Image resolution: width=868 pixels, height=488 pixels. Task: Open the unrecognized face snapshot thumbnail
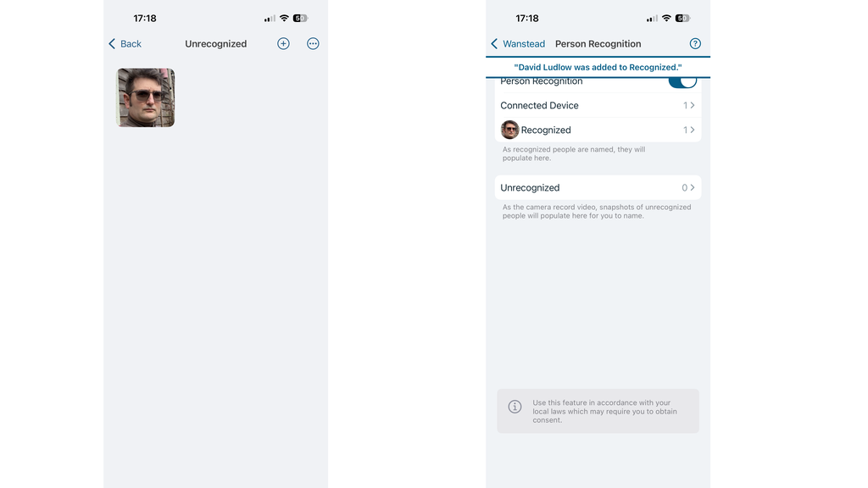[145, 97]
